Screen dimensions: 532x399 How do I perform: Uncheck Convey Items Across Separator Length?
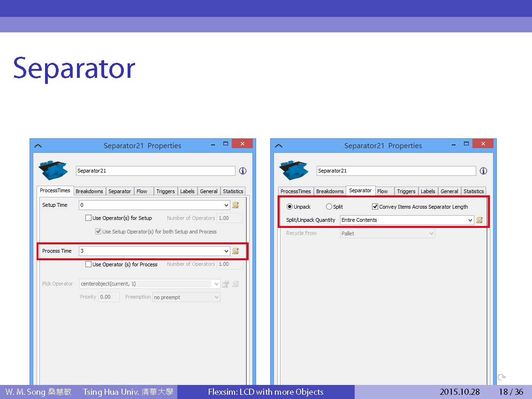click(x=375, y=207)
